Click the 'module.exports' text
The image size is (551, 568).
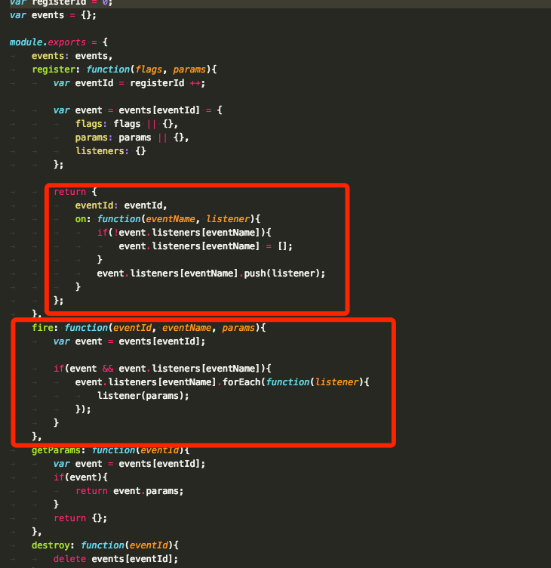(48, 42)
